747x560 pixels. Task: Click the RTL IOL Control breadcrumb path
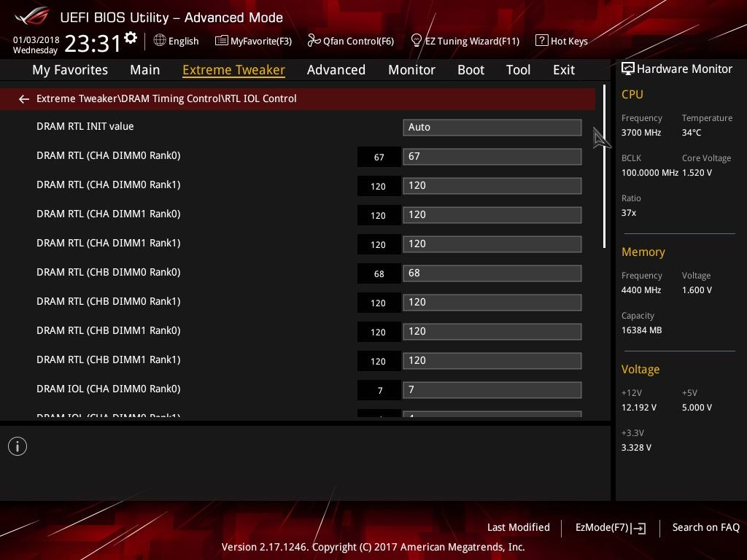pos(166,98)
